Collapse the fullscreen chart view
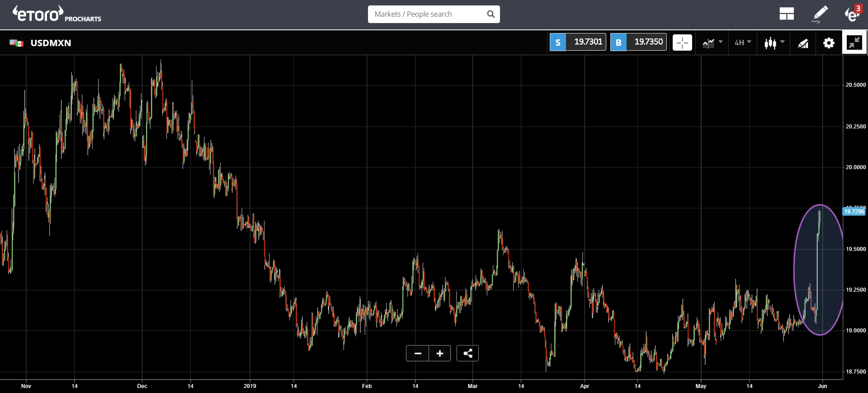The image size is (868, 393). point(854,43)
